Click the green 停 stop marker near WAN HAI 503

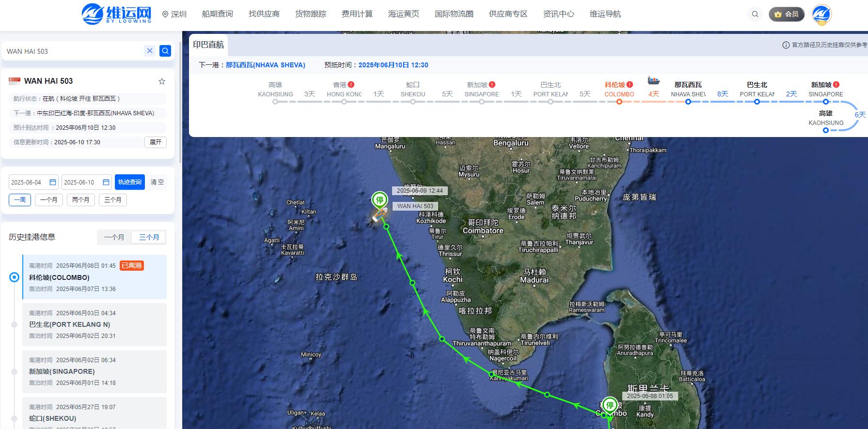point(380,200)
